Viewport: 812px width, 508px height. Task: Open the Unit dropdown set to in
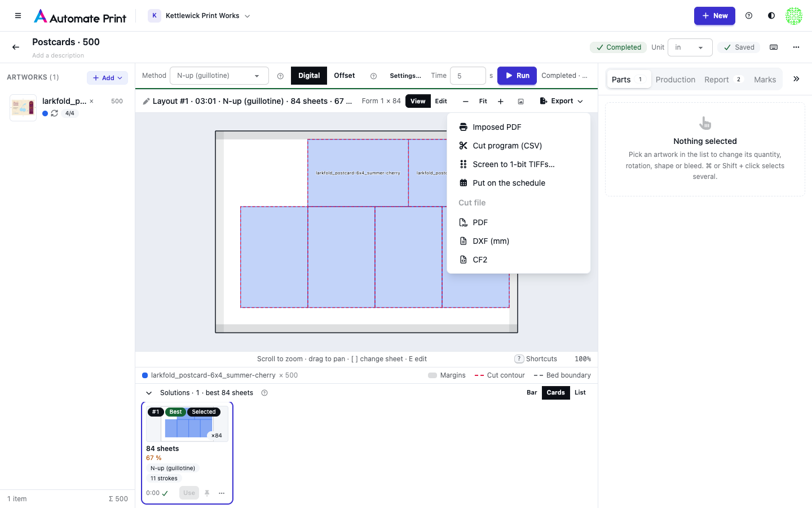pos(690,47)
